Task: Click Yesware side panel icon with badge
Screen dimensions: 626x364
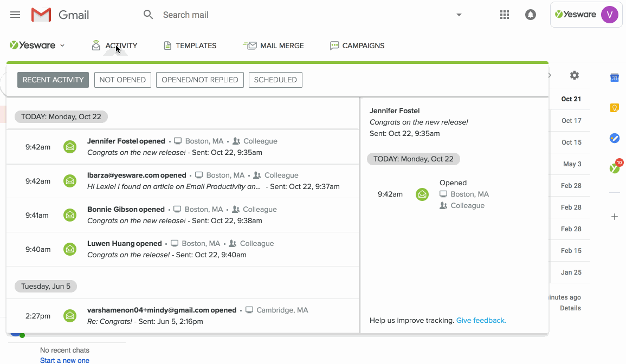Action: (x=614, y=168)
